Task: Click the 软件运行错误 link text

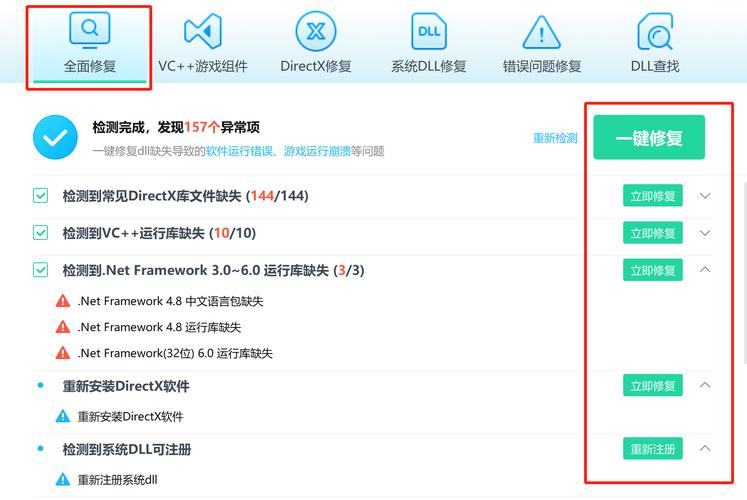Action: [x=240, y=151]
